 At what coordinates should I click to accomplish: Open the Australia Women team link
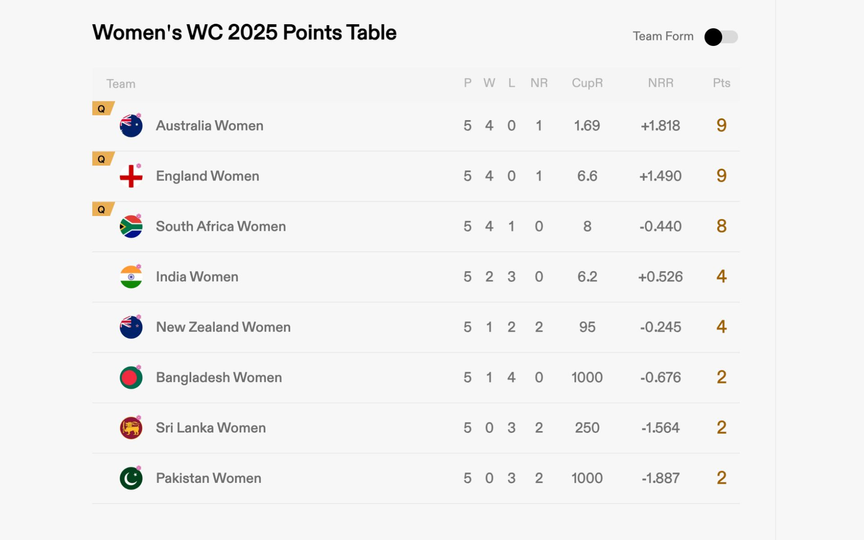pyautogui.click(x=210, y=126)
